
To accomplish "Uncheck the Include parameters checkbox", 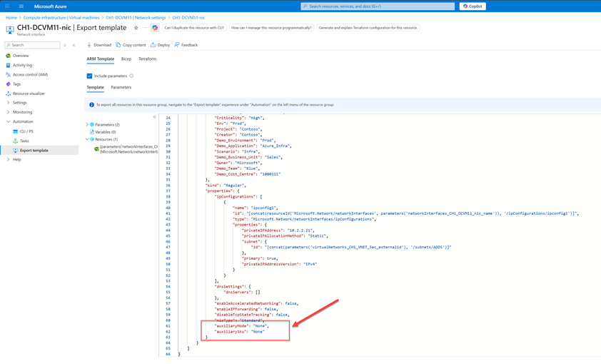I will tap(89, 76).
